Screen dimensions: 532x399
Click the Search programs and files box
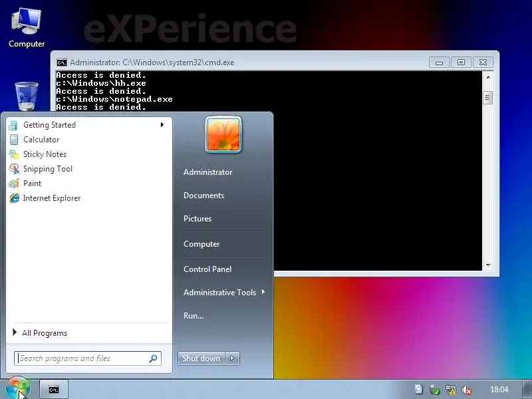[88, 358]
